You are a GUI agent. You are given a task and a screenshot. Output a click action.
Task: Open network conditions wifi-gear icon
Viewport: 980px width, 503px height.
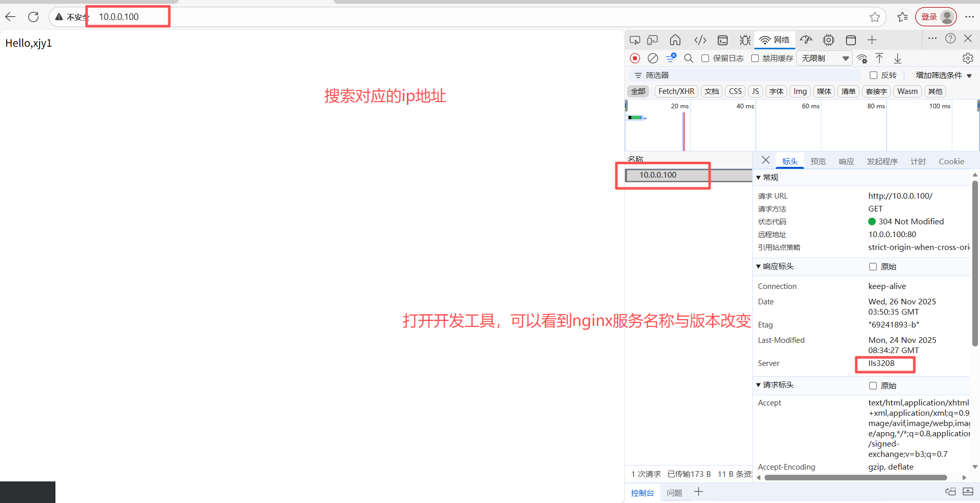coord(863,59)
